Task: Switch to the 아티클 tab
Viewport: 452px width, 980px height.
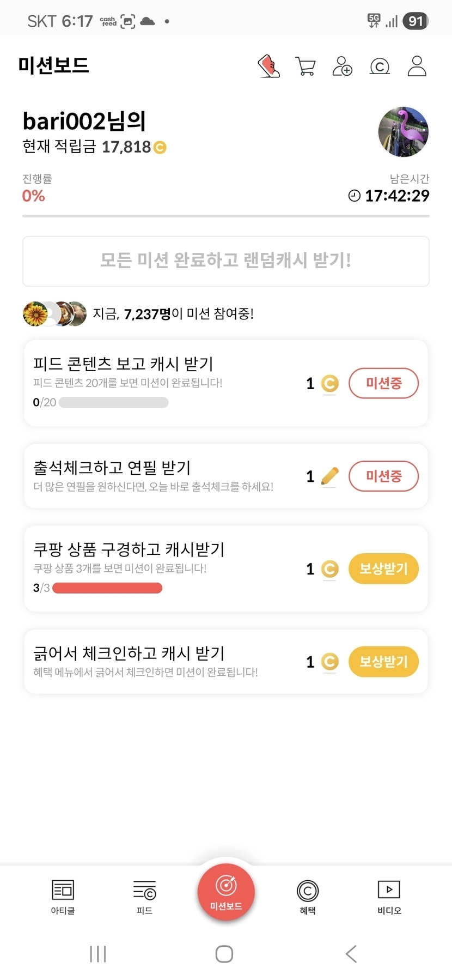Action: [63, 897]
